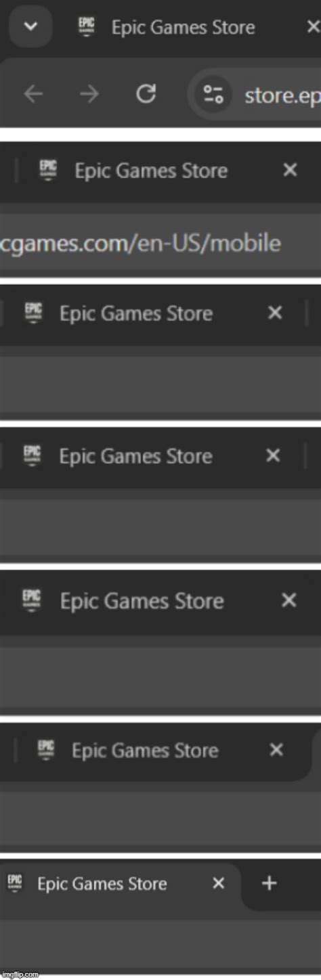Open a new tab with the plus button

click(x=270, y=883)
